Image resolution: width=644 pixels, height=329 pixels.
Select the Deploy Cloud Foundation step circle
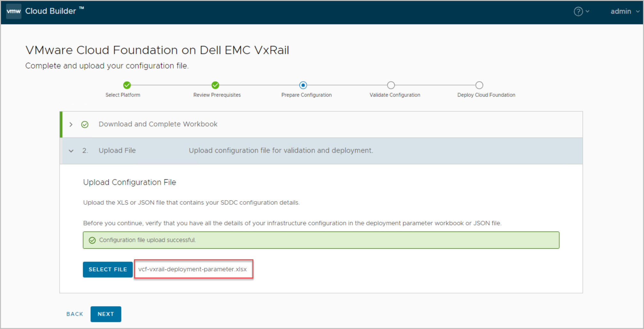[x=479, y=85]
